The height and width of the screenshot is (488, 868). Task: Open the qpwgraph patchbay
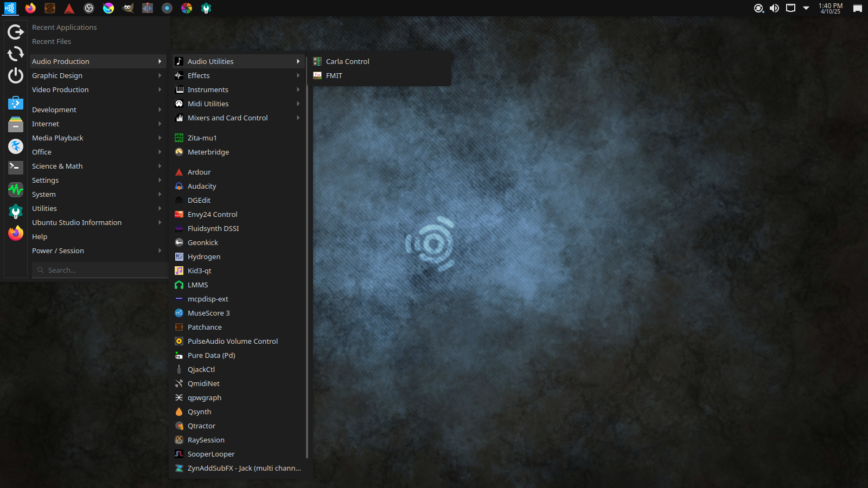tap(204, 397)
